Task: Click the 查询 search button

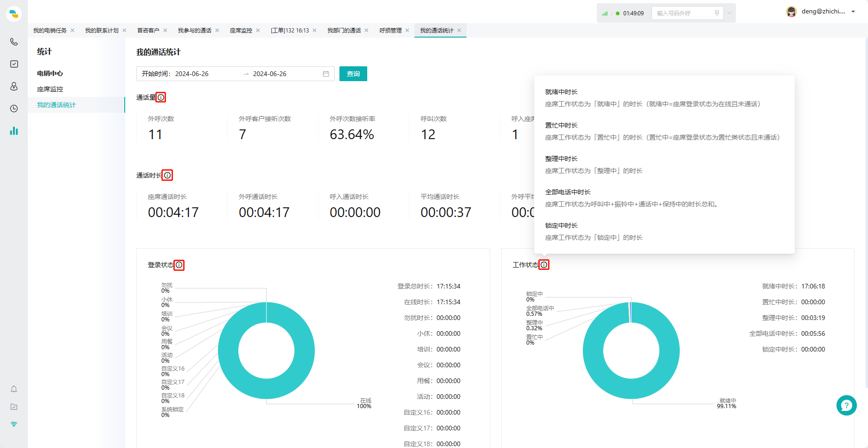Action: point(353,74)
